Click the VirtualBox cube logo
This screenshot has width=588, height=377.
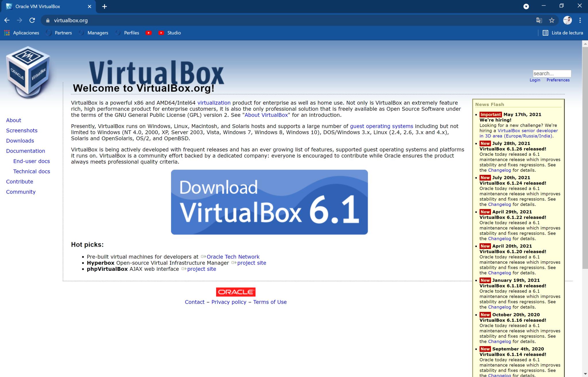[28, 72]
